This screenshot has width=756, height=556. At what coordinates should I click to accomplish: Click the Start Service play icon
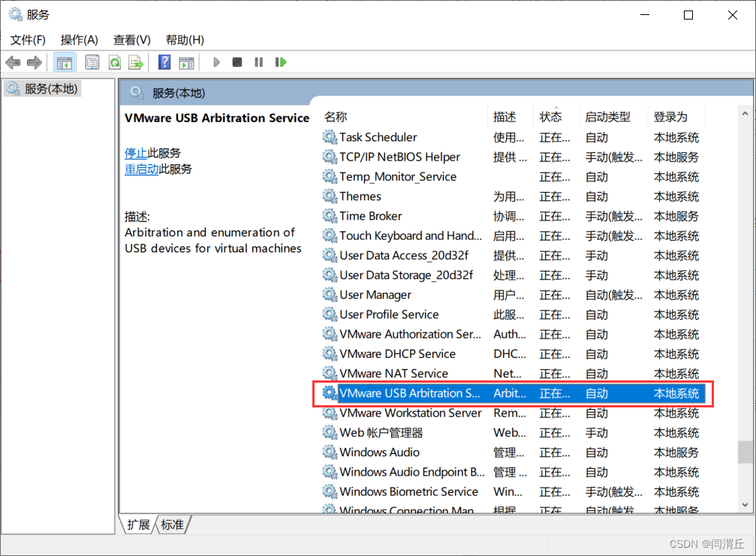pyautogui.click(x=216, y=62)
